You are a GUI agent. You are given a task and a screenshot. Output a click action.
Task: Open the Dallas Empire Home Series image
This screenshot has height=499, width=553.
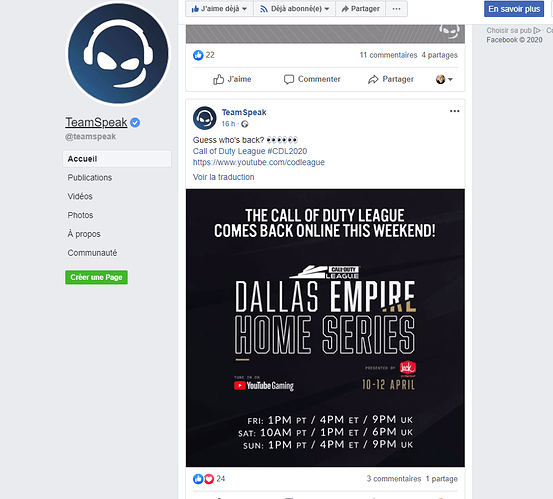[325, 328]
